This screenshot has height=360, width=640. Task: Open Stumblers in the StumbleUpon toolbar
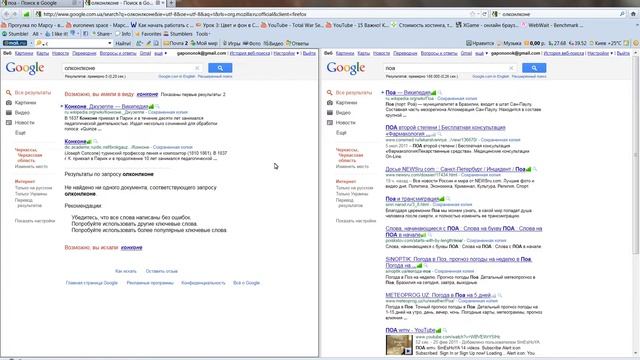point(178,34)
